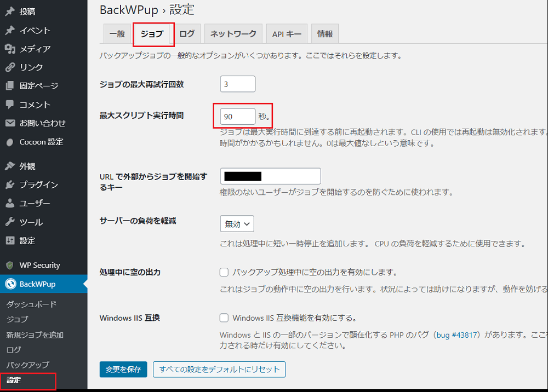Open the ネットワーク tab
548x392 pixels.
[x=233, y=34]
